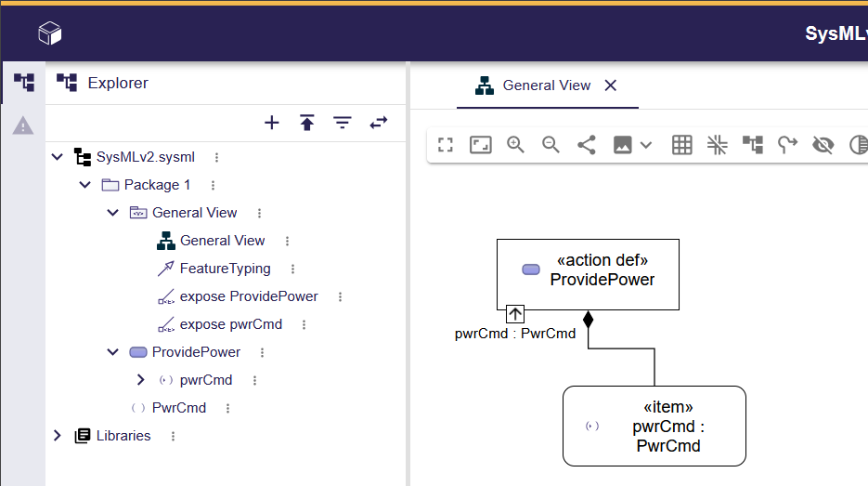Open more options menu for FeatureTyping

pyautogui.click(x=293, y=269)
